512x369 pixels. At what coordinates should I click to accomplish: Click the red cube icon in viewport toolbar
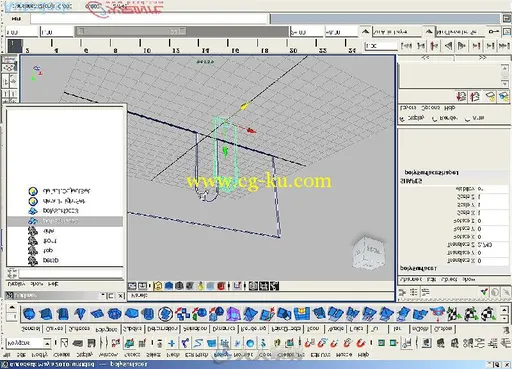click(221, 286)
